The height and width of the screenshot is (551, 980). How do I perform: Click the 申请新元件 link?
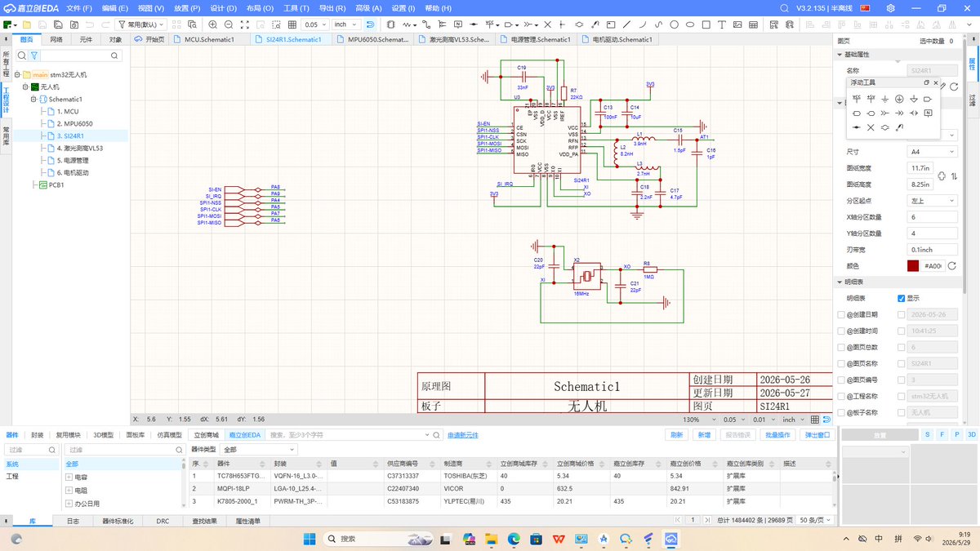pyautogui.click(x=462, y=435)
